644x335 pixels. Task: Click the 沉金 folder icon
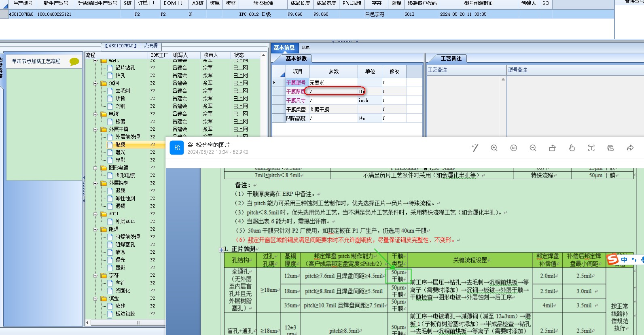tap(104, 299)
